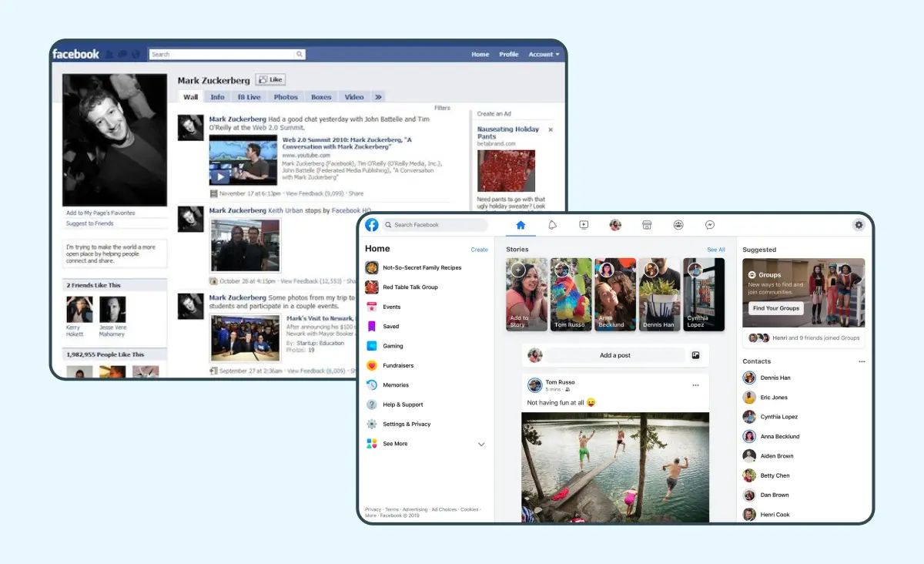Open Account dropdown in old Facebook
Viewport: 924px width, 564px height.
point(544,54)
